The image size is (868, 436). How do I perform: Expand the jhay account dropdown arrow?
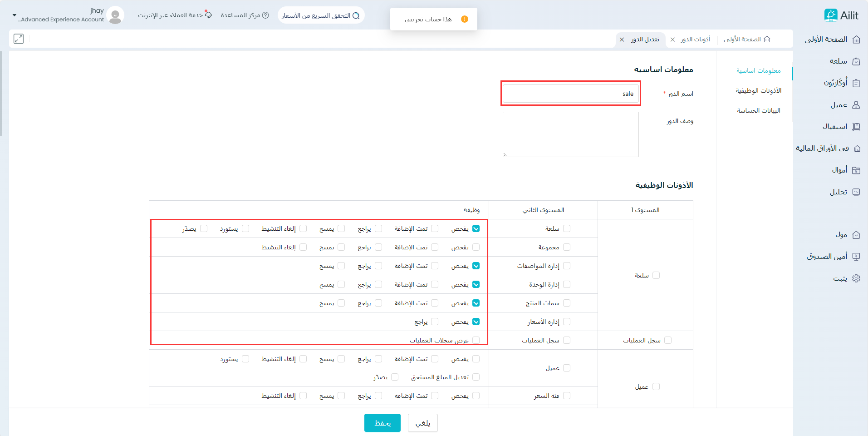(15, 15)
